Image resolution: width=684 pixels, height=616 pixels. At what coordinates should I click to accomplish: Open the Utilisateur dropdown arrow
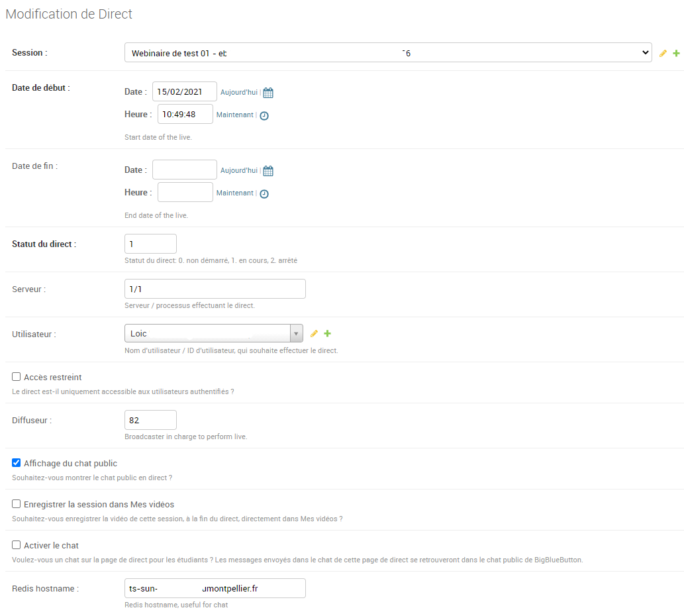(297, 333)
